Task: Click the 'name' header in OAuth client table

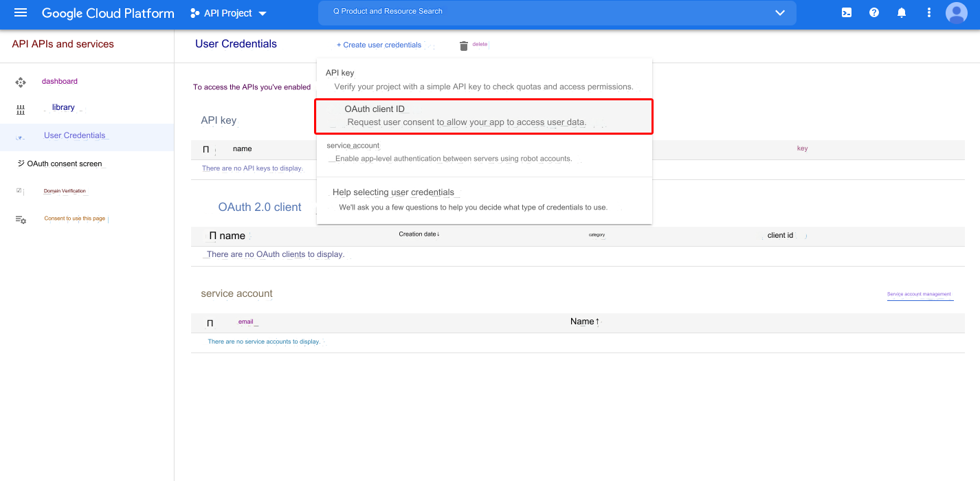Action: 232,236
